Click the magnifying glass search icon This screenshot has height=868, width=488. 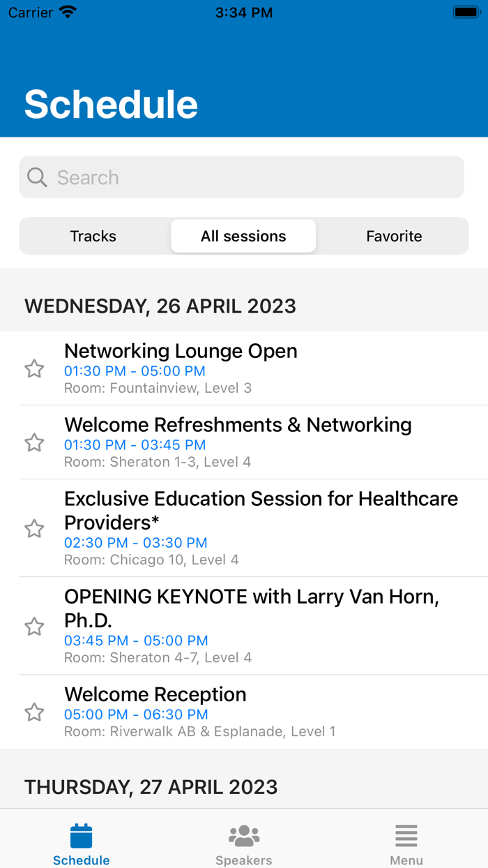[37, 177]
